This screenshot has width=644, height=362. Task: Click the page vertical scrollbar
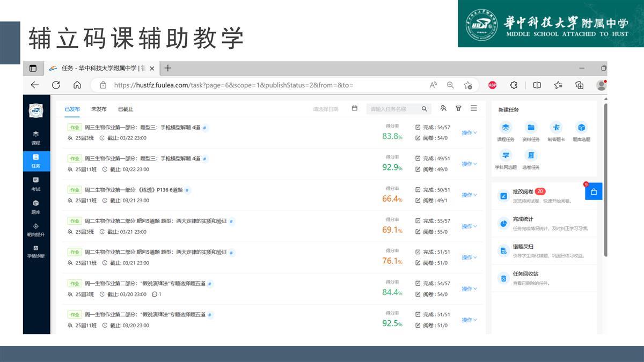pyautogui.click(x=605, y=180)
